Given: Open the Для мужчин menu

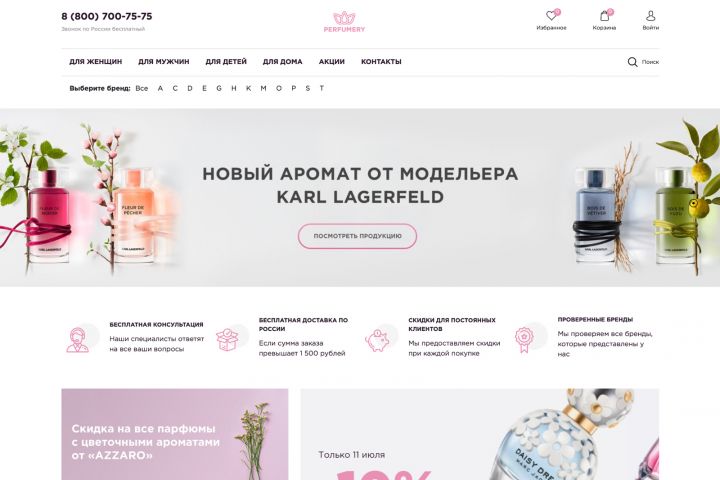Looking at the screenshot, I should pos(163,62).
